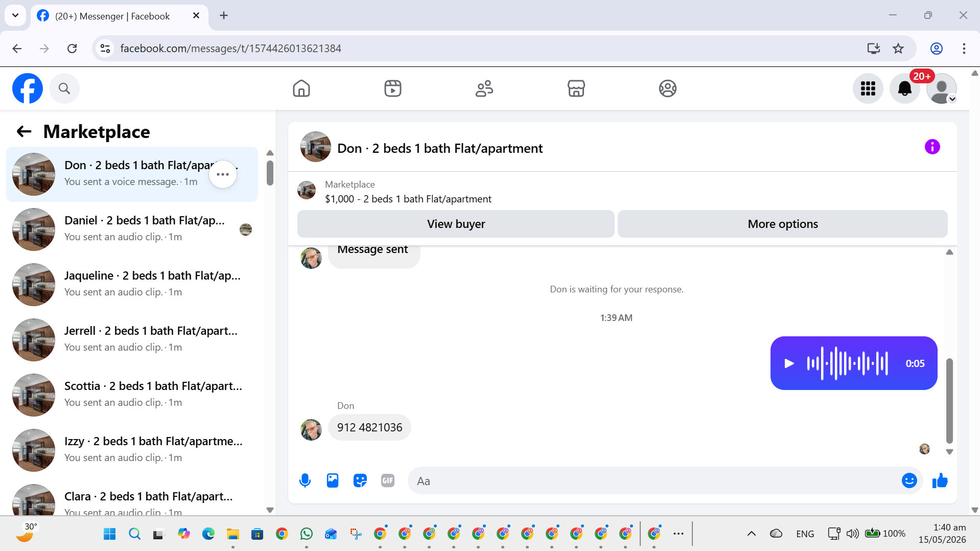Send a thumbs-up like

click(940, 480)
